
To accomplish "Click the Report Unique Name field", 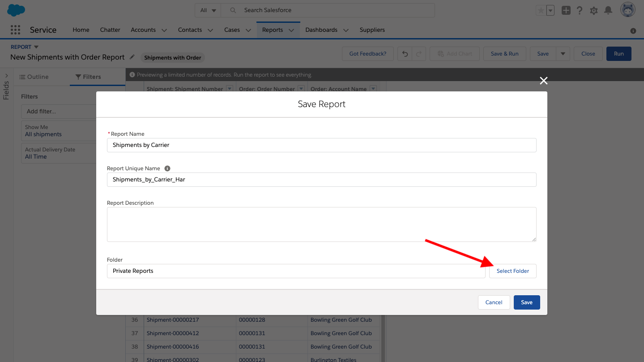I will (321, 180).
